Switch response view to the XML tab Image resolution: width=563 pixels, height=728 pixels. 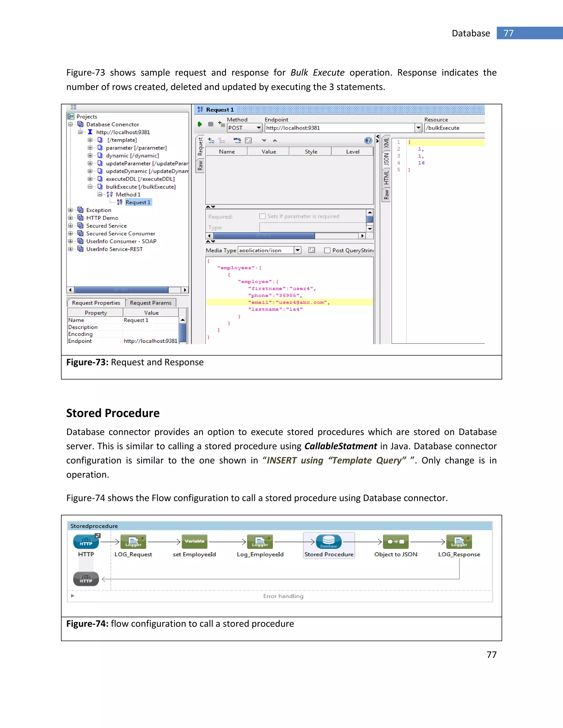click(x=386, y=143)
